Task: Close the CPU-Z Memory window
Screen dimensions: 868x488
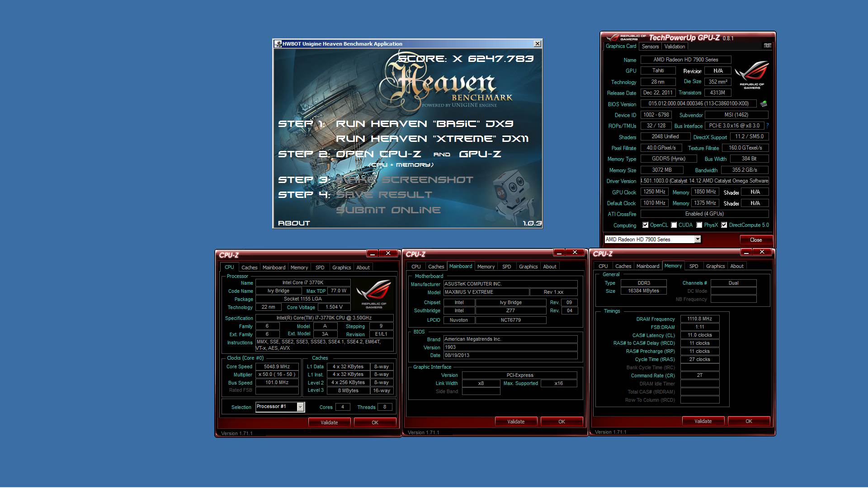Action: [x=762, y=252]
